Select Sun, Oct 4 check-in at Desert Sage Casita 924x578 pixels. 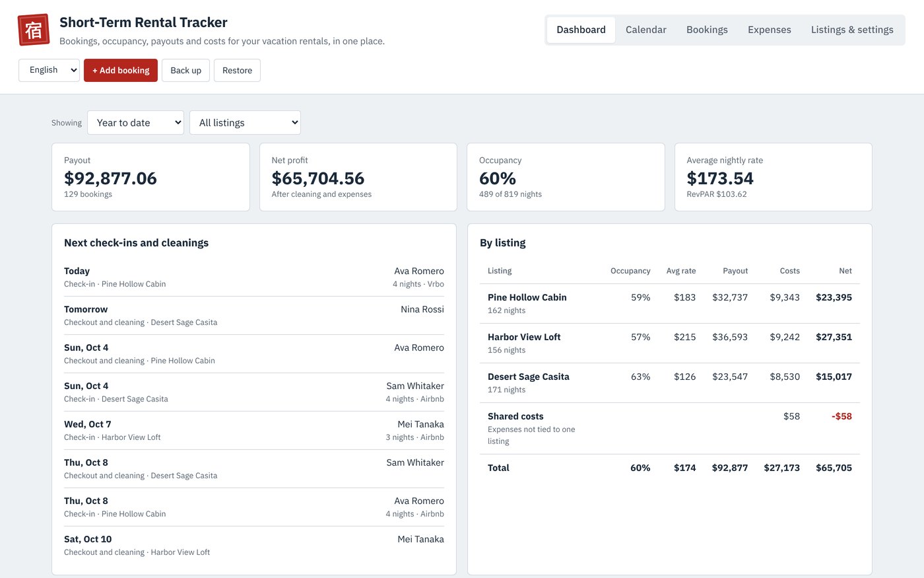254,392
